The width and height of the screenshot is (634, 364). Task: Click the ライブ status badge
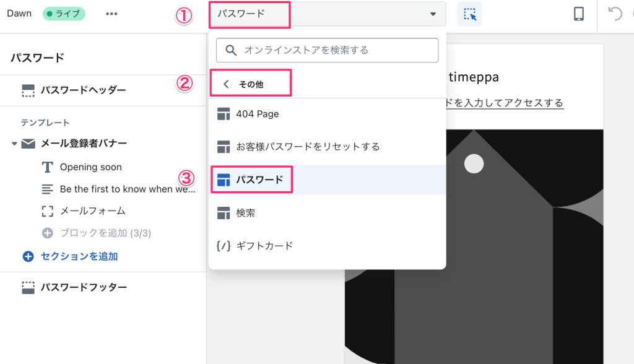coord(64,14)
